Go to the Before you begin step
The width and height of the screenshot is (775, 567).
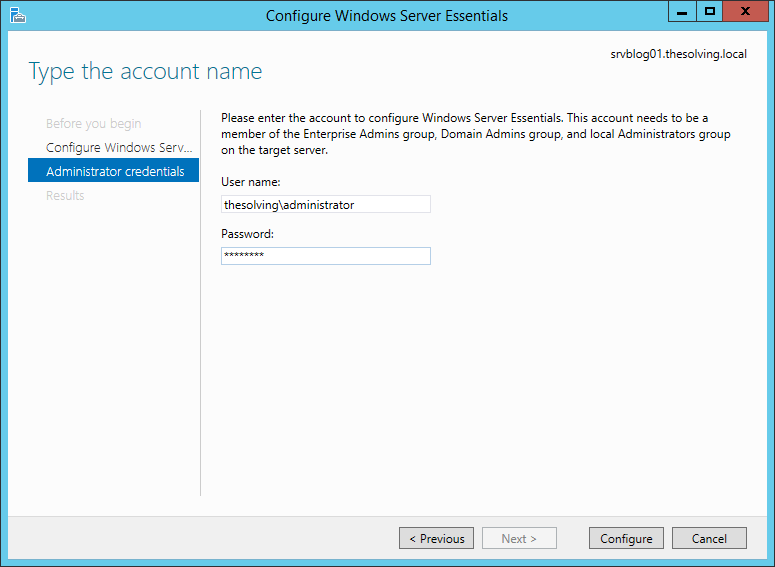93,124
